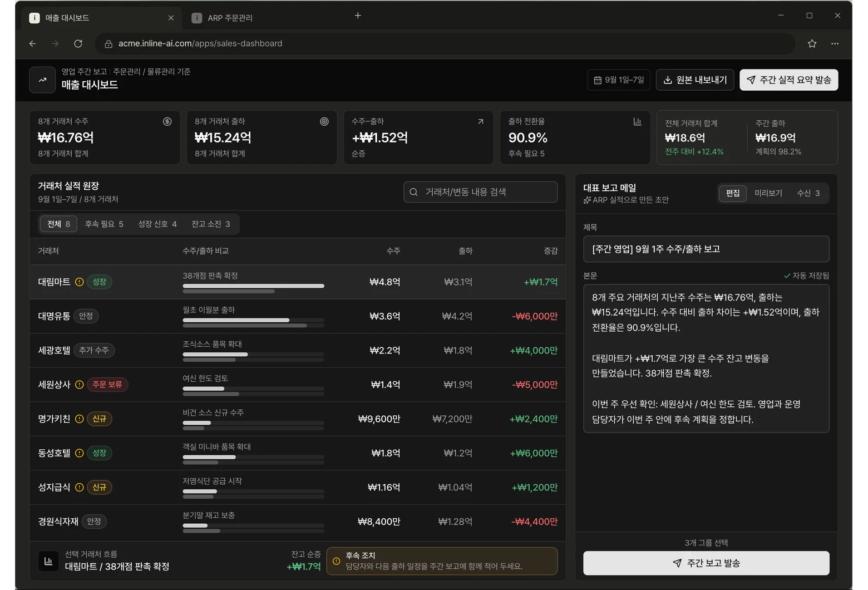The height and width of the screenshot is (590, 868).
Task: Click the warning icon next to 세원상사
Action: pos(80,385)
